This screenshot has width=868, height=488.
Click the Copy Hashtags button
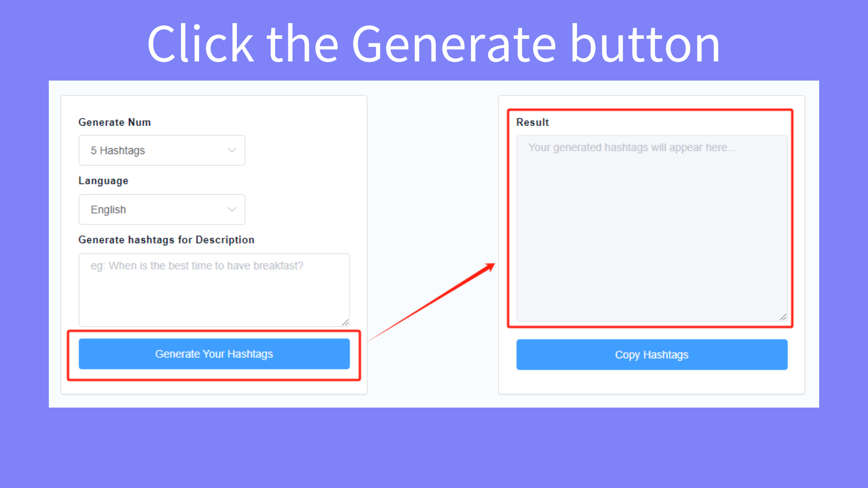pyautogui.click(x=651, y=355)
